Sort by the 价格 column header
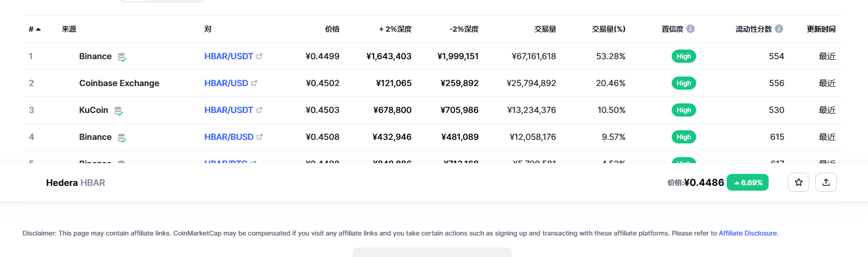Viewport: 868px width, 257px height. (332, 29)
